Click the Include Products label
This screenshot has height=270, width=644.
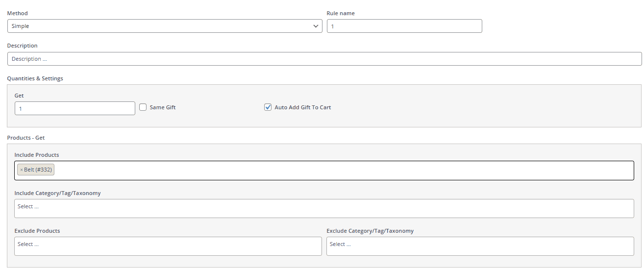37,155
